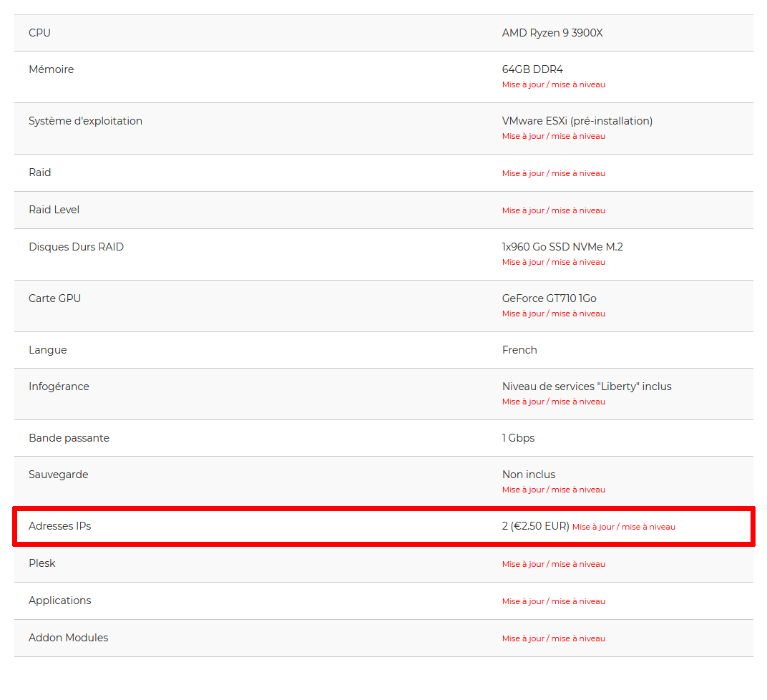Select the 2 (€2.50 EUR) value
Screen dimensions: 767x700
pyautogui.click(x=536, y=526)
